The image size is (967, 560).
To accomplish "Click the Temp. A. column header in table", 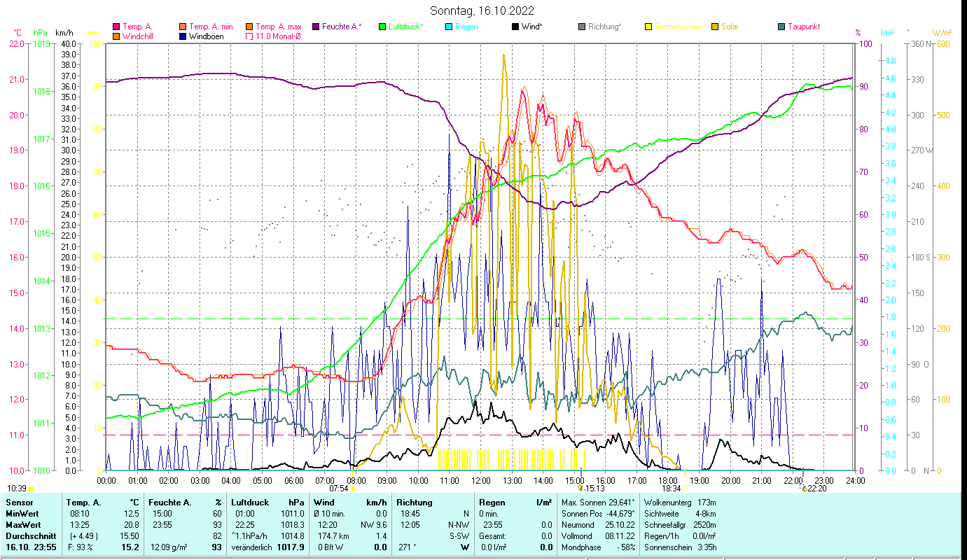I will (x=83, y=503).
